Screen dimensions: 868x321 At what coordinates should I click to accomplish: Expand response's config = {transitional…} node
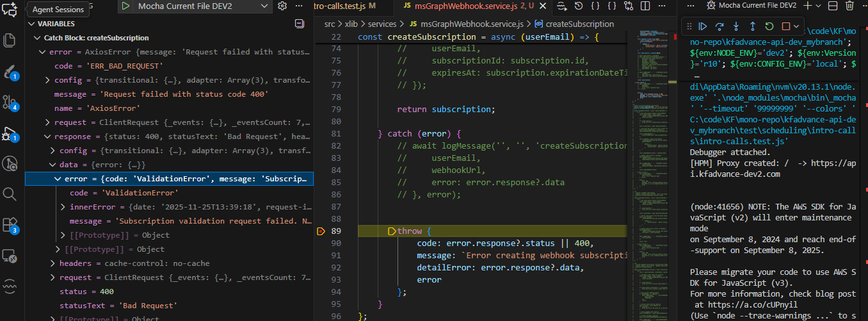point(53,151)
